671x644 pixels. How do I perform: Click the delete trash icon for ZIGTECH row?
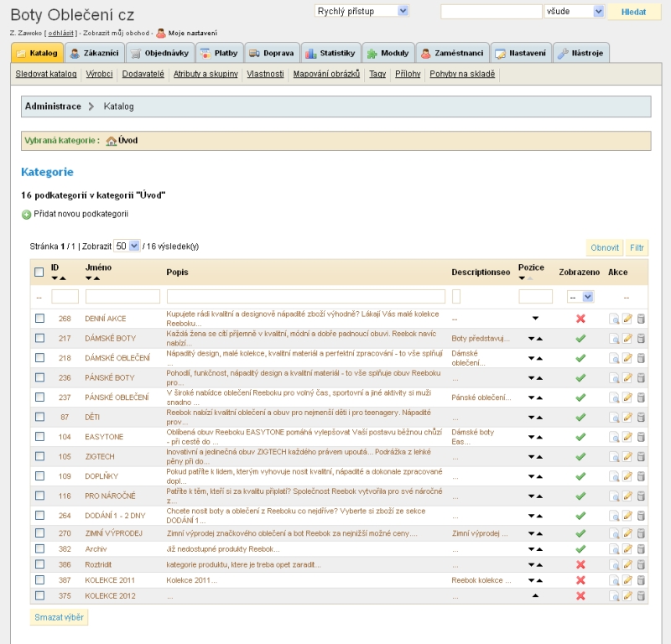641,457
